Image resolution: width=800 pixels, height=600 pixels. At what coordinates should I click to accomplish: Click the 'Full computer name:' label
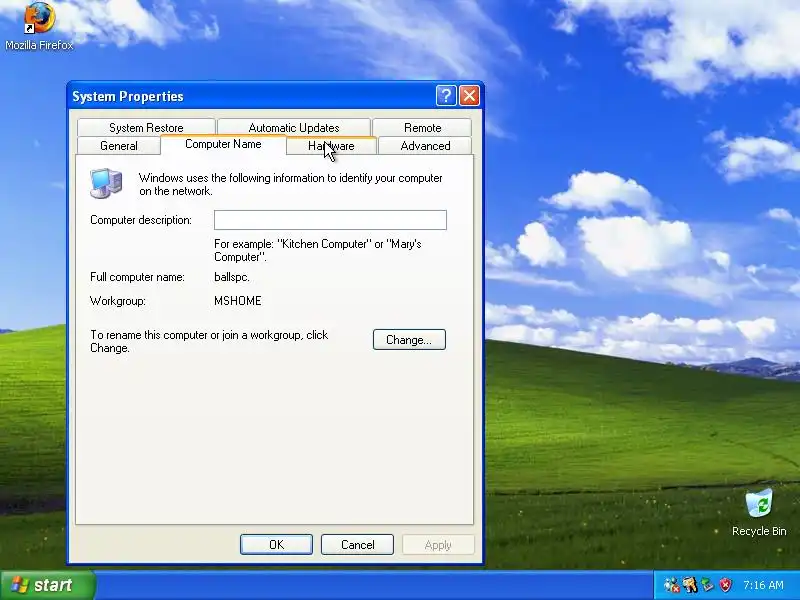point(137,277)
